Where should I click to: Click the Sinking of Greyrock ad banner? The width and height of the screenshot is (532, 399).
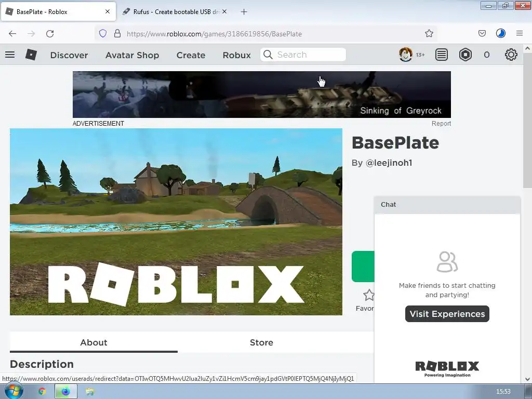[262, 95]
